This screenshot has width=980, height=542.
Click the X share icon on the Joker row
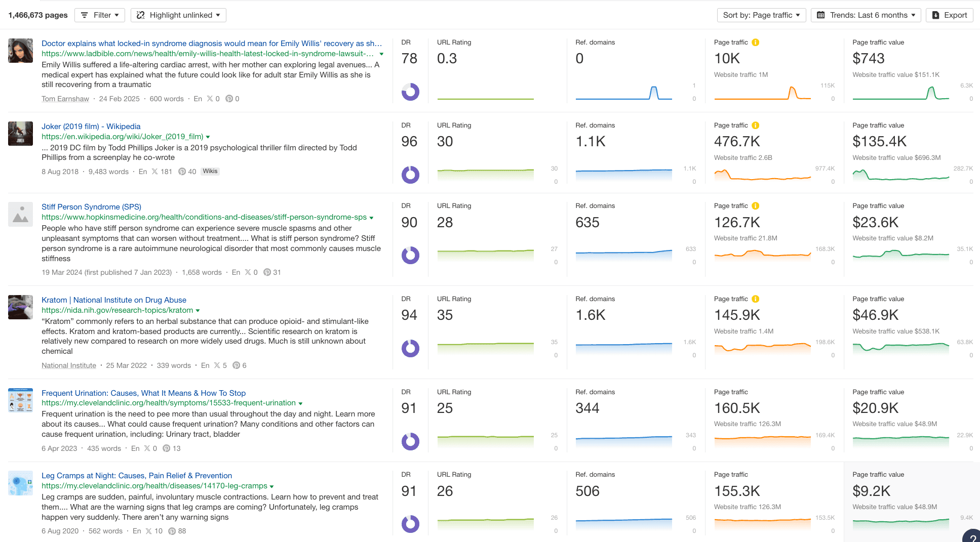[154, 171]
